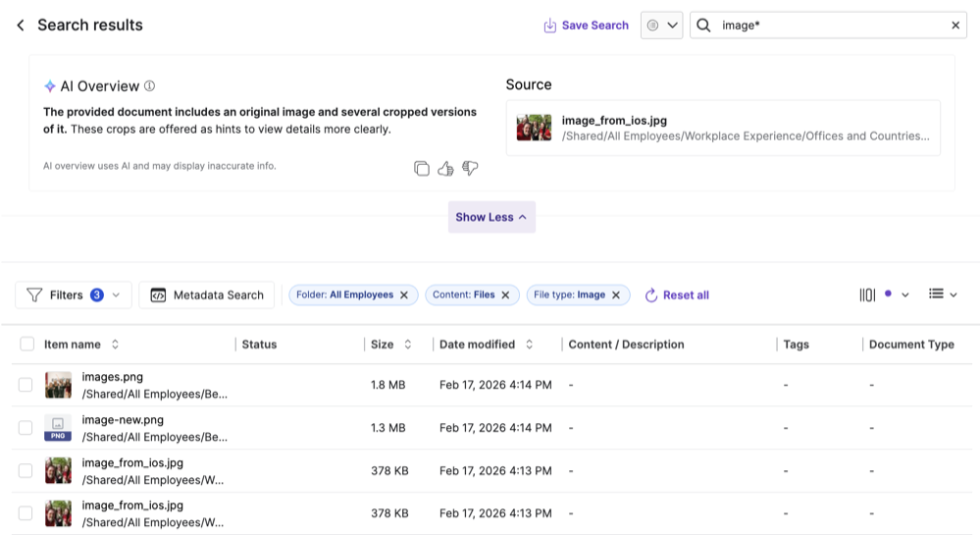This screenshot has height=535, width=980.
Task: Open the column layout options icon
Action: [x=868, y=294]
